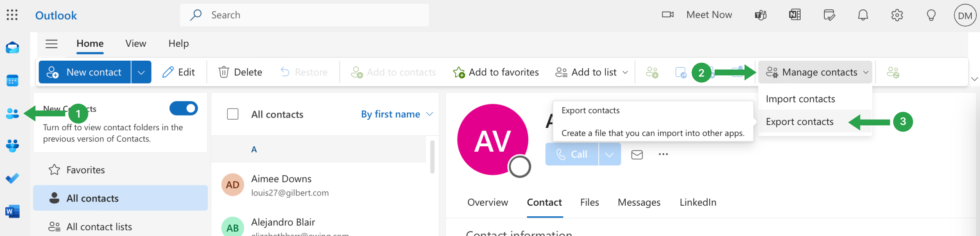
Task: Open the People icon in left sidebar
Action: coord(12,113)
